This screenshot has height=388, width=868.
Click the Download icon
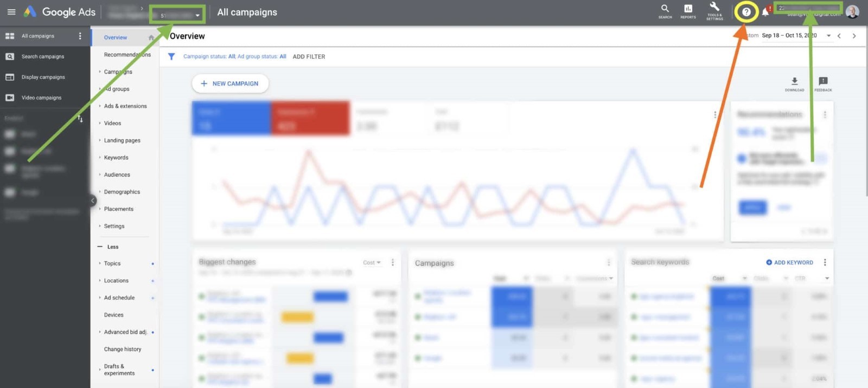click(794, 82)
